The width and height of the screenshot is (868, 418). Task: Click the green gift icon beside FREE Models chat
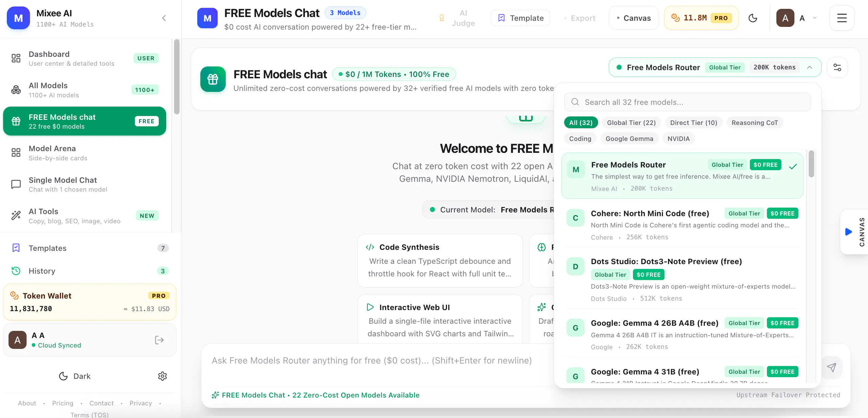click(x=213, y=79)
